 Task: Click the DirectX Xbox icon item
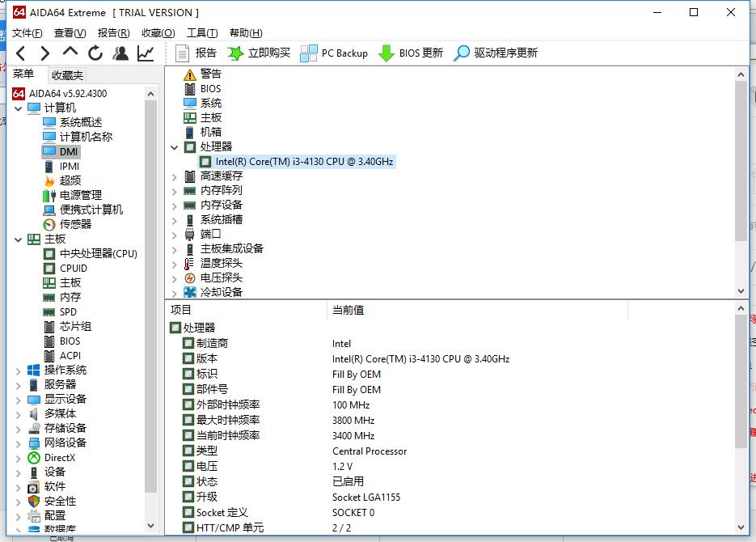click(52, 458)
